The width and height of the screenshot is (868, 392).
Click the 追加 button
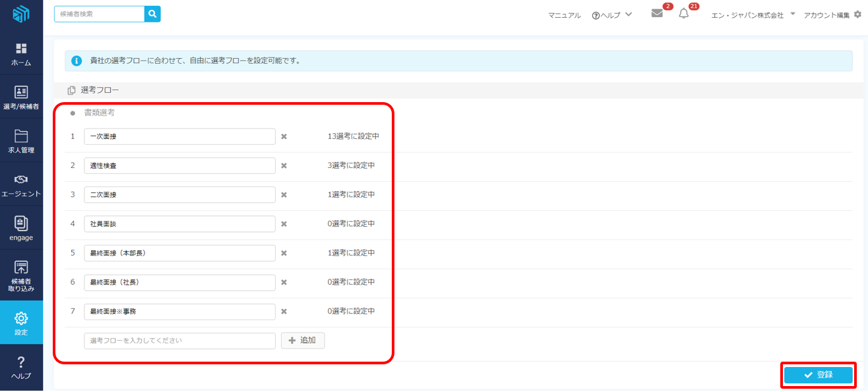point(303,341)
